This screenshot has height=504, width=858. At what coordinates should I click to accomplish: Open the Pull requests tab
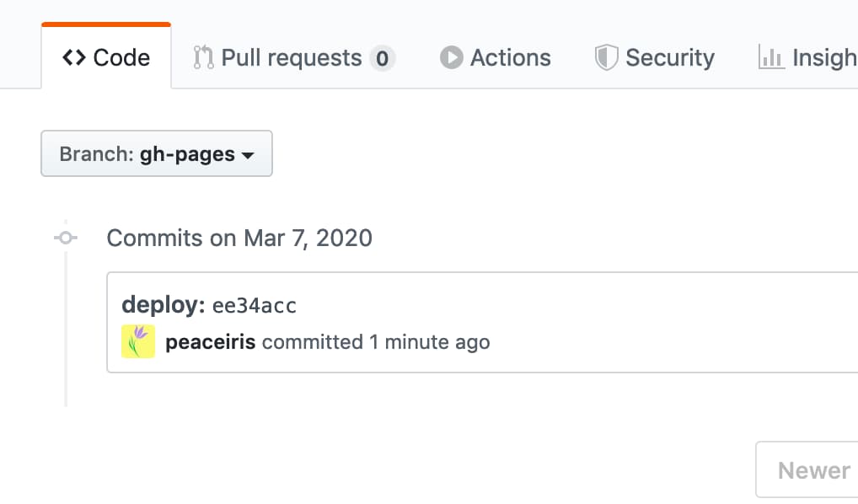click(291, 57)
